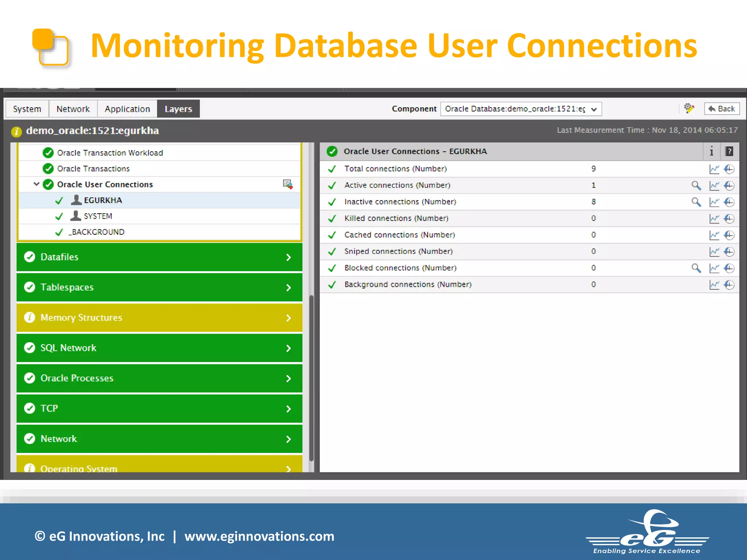747x560 pixels.
Task: Switch to the Application tab
Action: tap(127, 109)
